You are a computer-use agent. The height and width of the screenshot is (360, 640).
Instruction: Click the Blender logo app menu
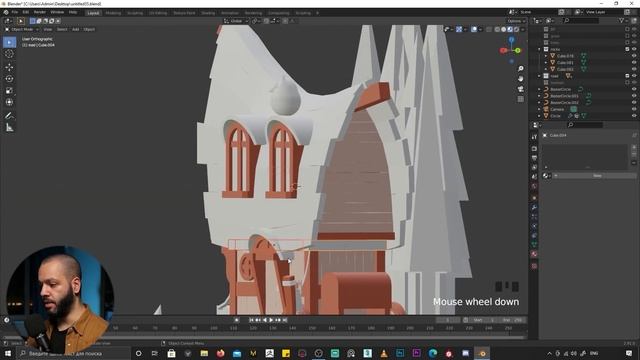[x=6, y=12]
